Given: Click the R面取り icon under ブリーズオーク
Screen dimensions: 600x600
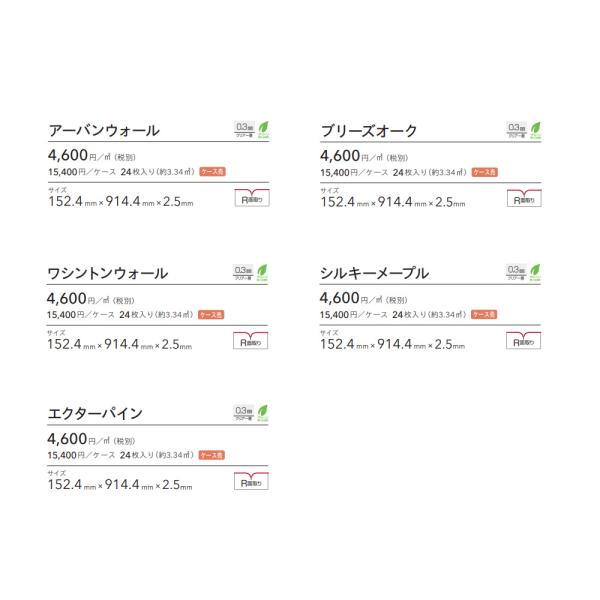Looking at the screenshot, I should 524,198.
